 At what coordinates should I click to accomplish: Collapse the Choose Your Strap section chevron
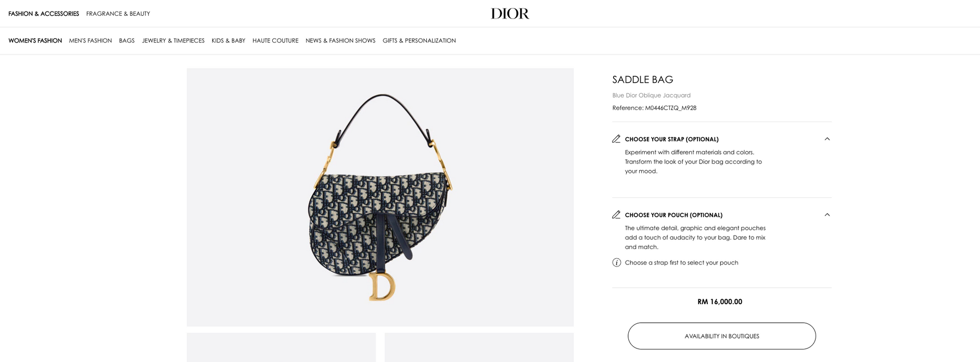pos(827,139)
